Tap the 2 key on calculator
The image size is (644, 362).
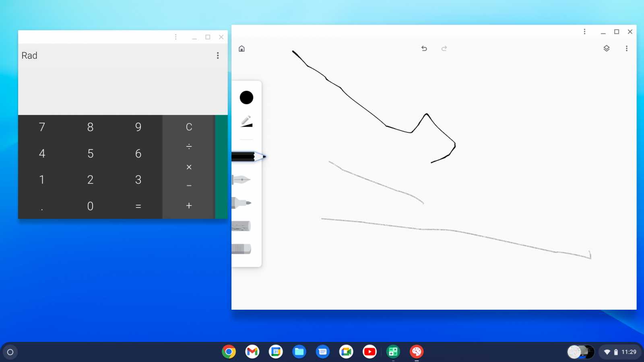click(90, 179)
